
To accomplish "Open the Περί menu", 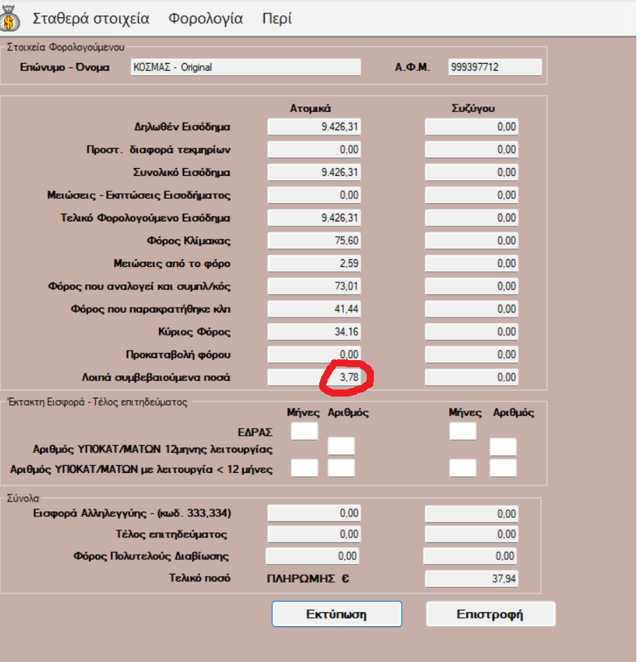I will [277, 19].
